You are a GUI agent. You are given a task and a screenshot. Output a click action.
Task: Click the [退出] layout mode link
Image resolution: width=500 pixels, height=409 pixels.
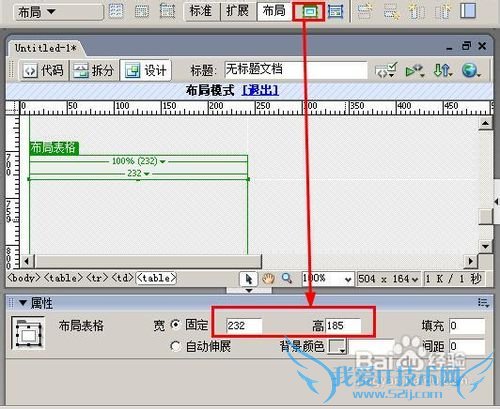pos(260,90)
